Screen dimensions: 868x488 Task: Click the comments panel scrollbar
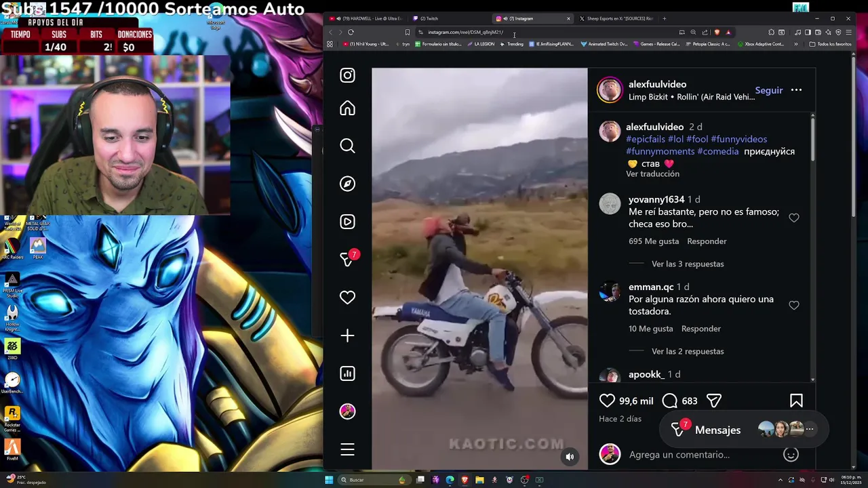(812, 140)
